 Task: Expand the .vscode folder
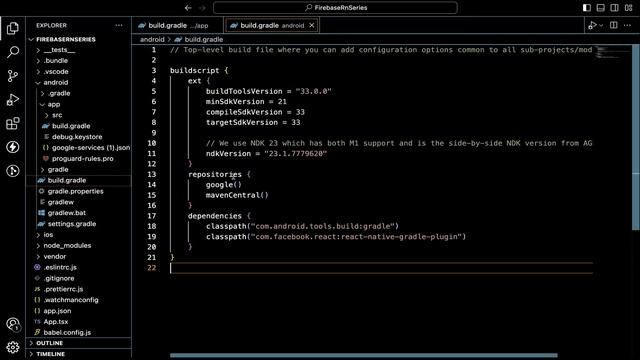pos(78,71)
